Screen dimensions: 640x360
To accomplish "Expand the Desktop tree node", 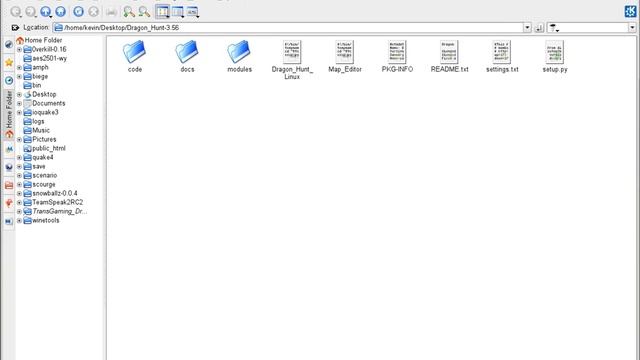I will coord(19,94).
